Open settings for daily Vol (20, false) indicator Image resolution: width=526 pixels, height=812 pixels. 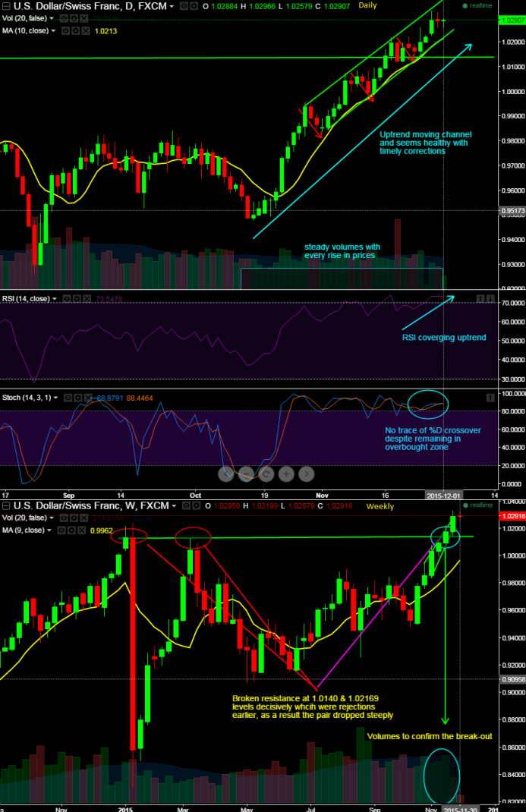coord(73,18)
